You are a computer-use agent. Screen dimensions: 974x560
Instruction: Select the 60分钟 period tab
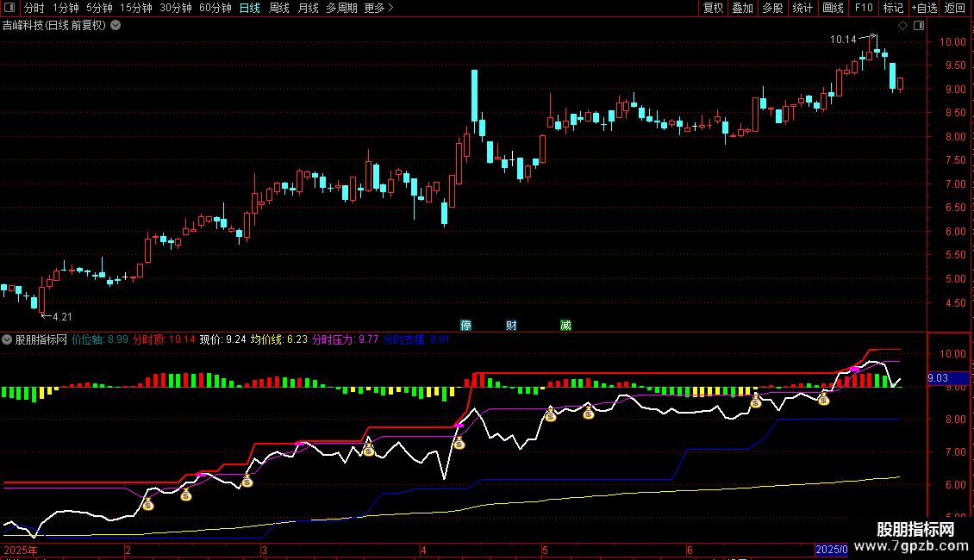click(x=215, y=8)
